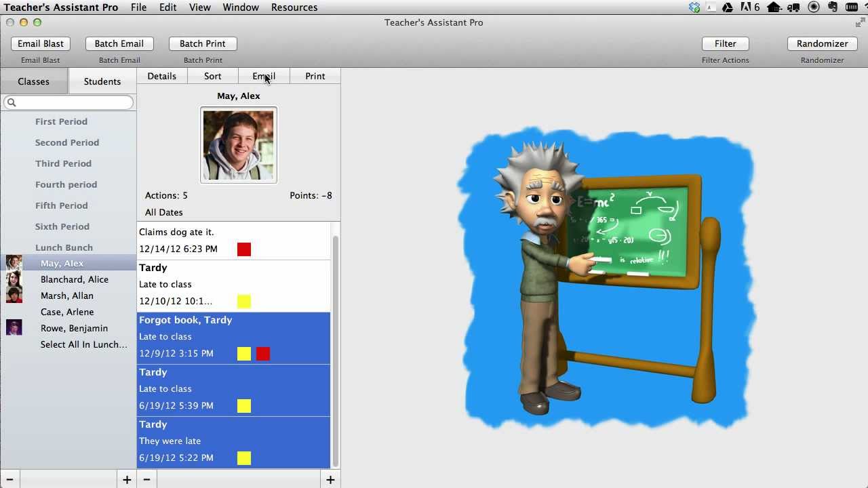Switch to the Classes tab
The image size is (868, 488).
point(34,81)
